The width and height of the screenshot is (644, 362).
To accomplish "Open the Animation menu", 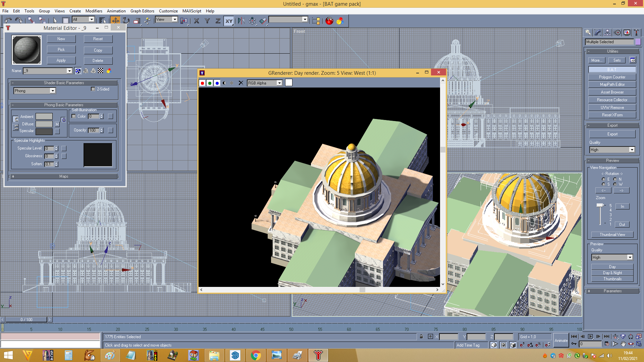I will (x=116, y=11).
